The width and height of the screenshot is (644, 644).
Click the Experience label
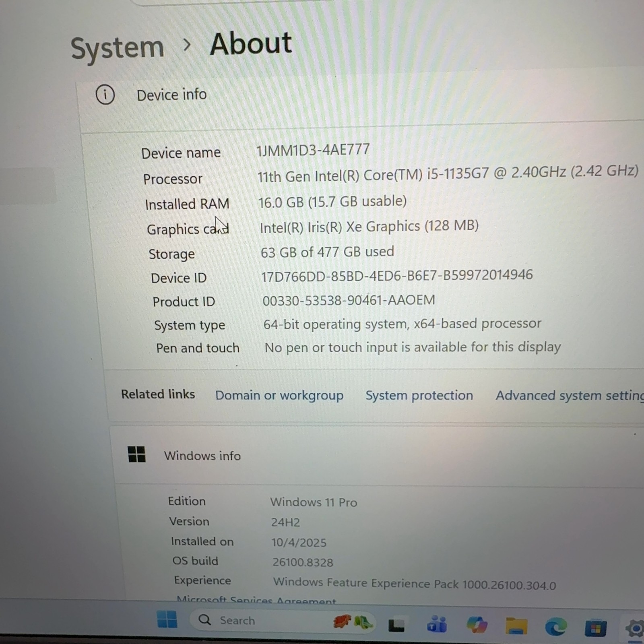point(202,580)
